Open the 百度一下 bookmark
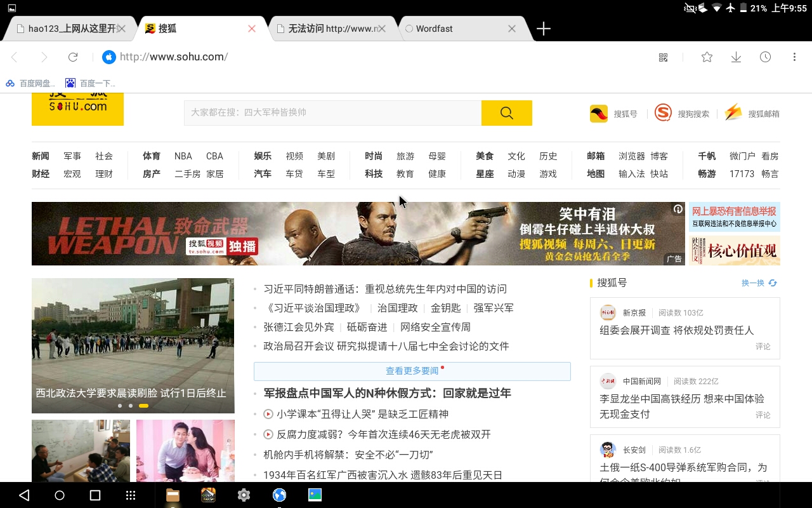The height and width of the screenshot is (508, 812). 91,83
